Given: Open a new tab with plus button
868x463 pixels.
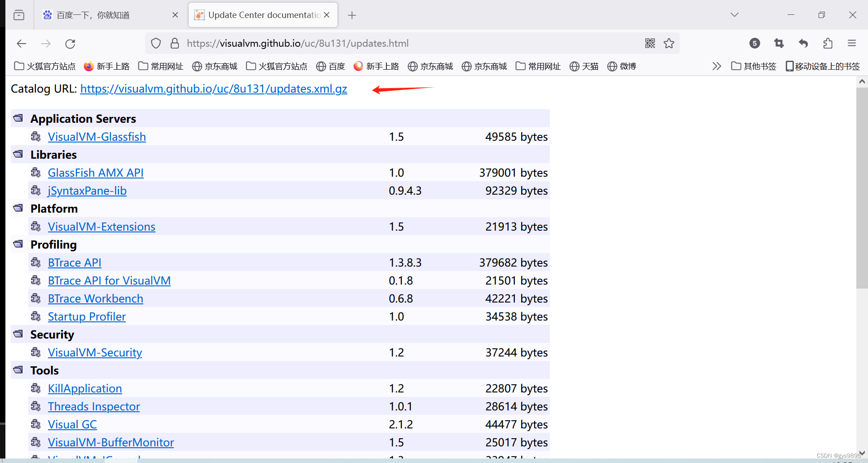Looking at the screenshot, I should coord(352,15).
